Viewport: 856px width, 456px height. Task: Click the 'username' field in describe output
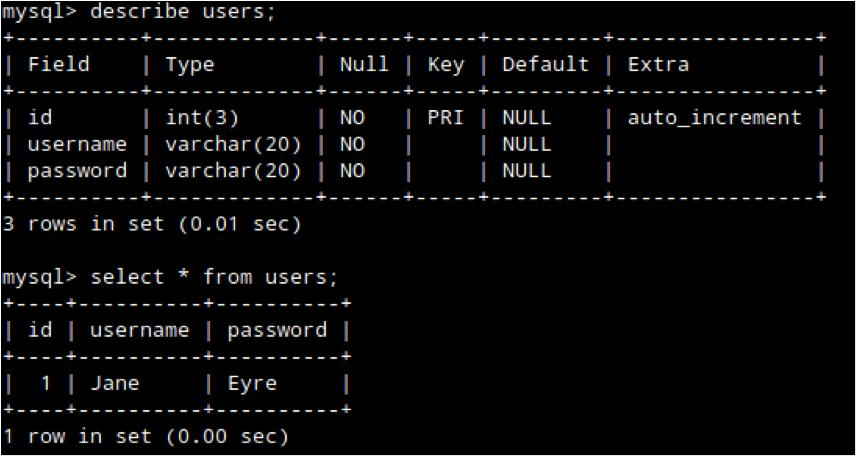[x=77, y=144]
